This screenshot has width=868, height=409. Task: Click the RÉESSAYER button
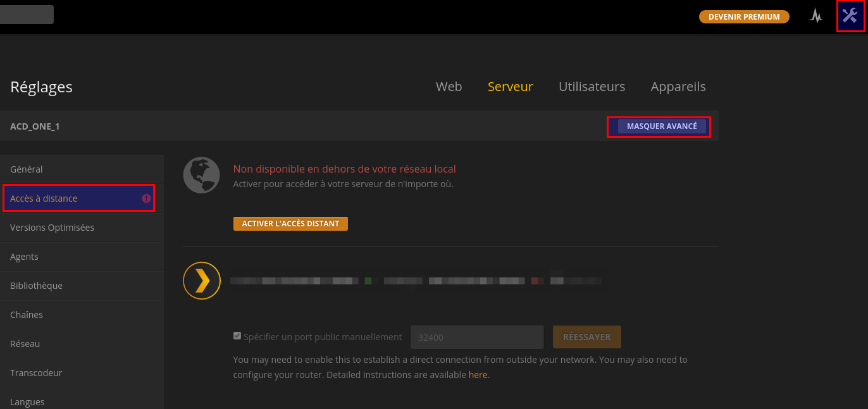(x=586, y=337)
